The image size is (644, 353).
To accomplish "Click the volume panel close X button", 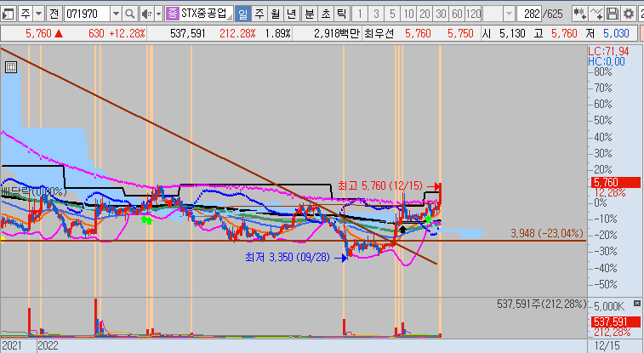I will pos(636,304).
